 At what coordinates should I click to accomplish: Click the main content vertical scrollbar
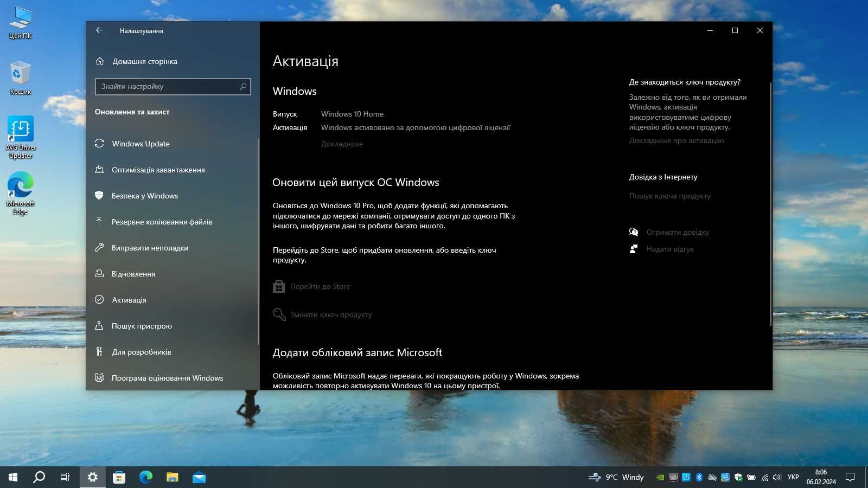(x=770, y=204)
